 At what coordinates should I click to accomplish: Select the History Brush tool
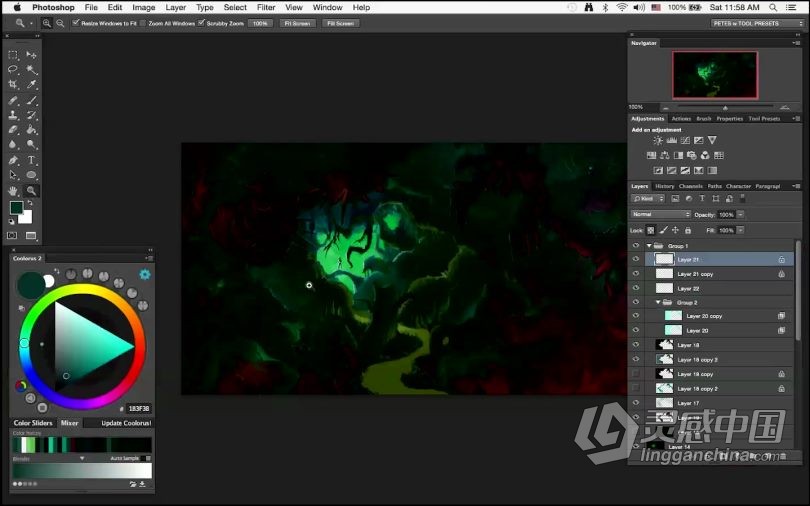coord(32,115)
